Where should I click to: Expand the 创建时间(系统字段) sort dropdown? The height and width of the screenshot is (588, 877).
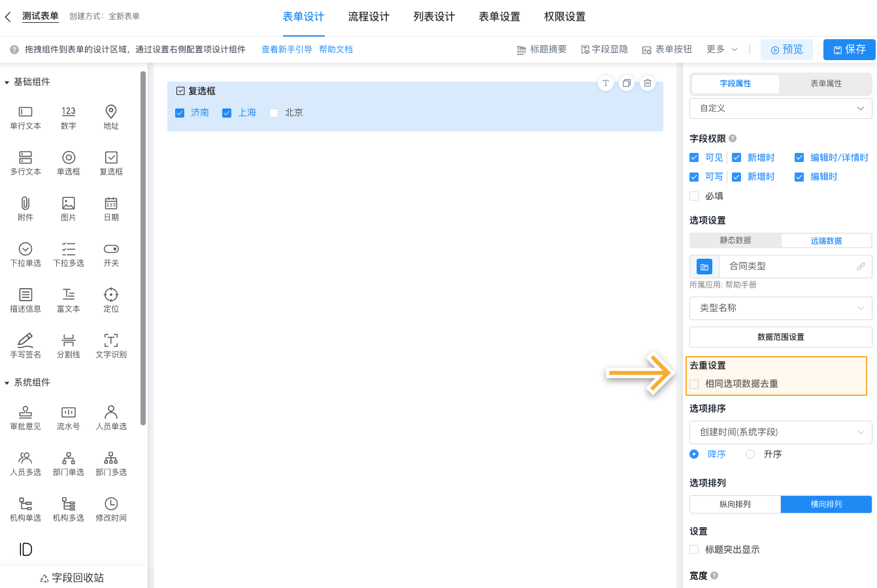(x=780, y=432)
